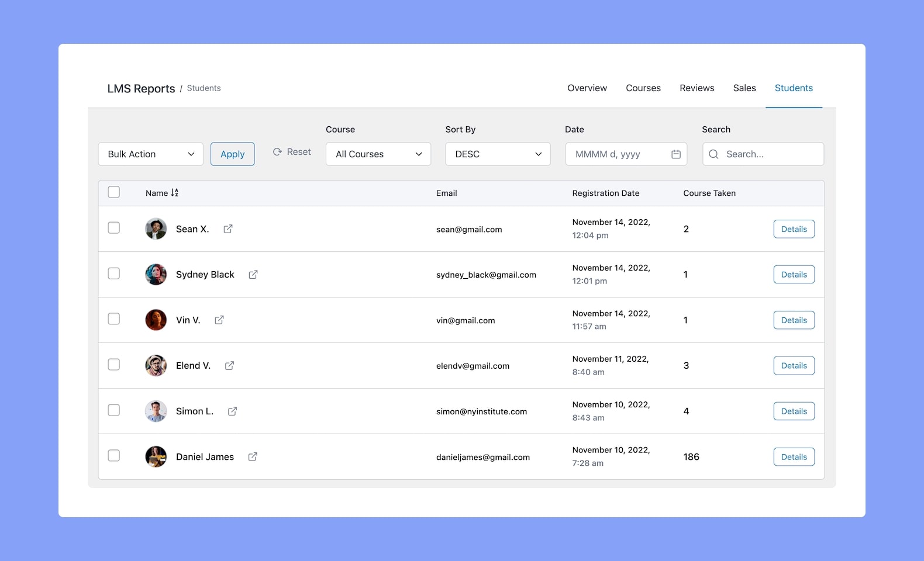Image resolution: width=924 pixels, height=561 pixels.
Task: Click the Daniel James student name
Action: 205,457
